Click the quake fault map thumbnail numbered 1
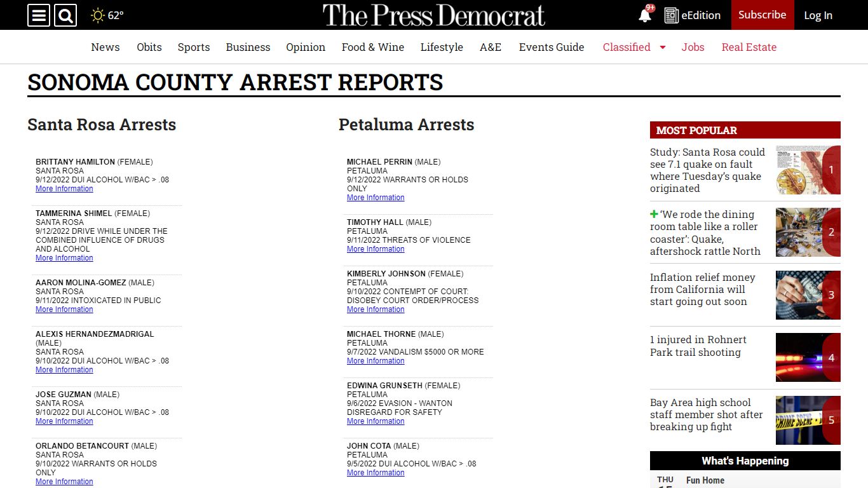 [x=808, y=170]
